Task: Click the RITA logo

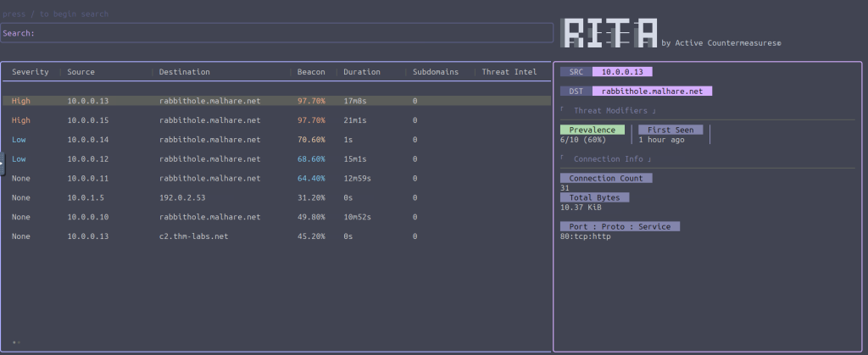Action: (x=610, y=32)
